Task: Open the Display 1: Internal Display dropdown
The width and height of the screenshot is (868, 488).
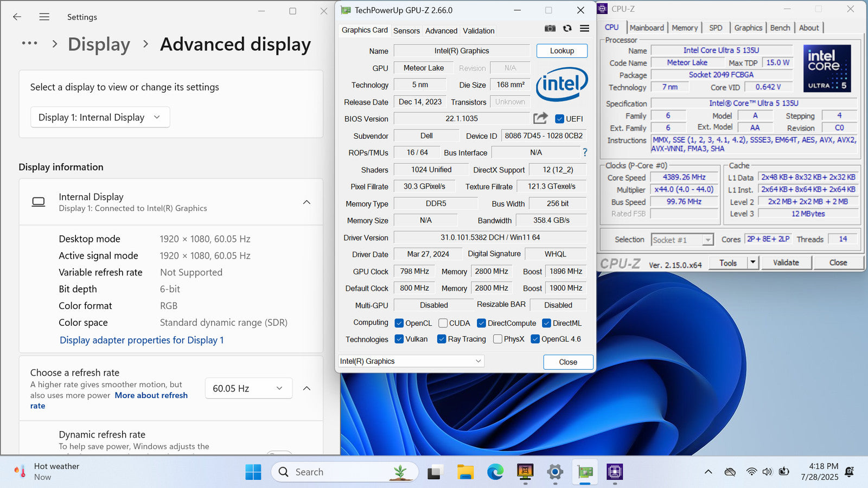Action: (100, 117)
